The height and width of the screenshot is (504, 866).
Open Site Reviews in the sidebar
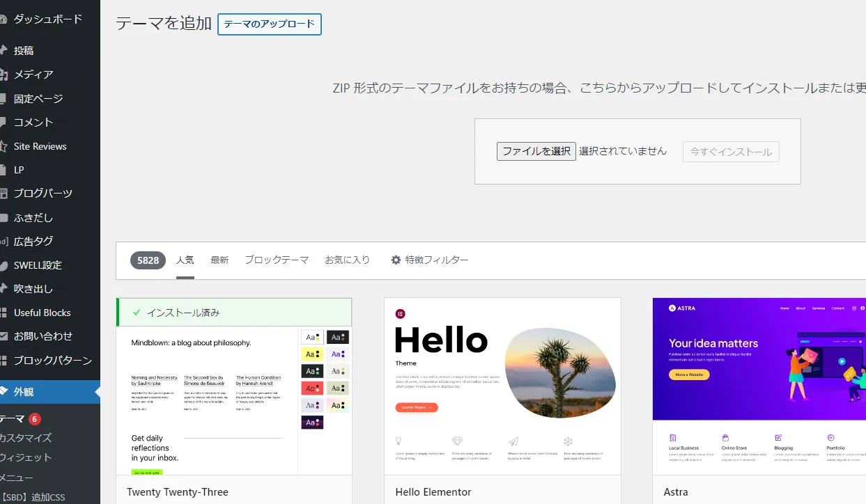click(40, 146)
